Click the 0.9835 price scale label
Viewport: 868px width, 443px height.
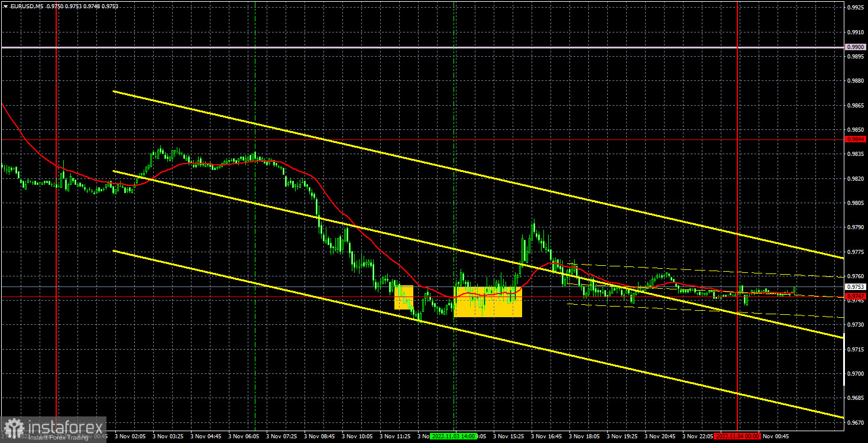point(856,154)
